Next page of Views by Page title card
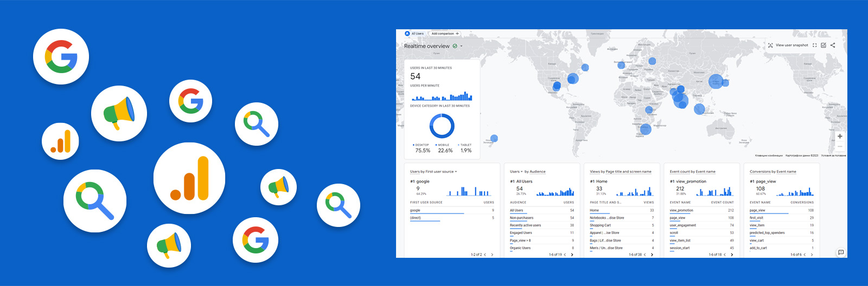This screenshot has height=286, width=868. click(652, 255)
